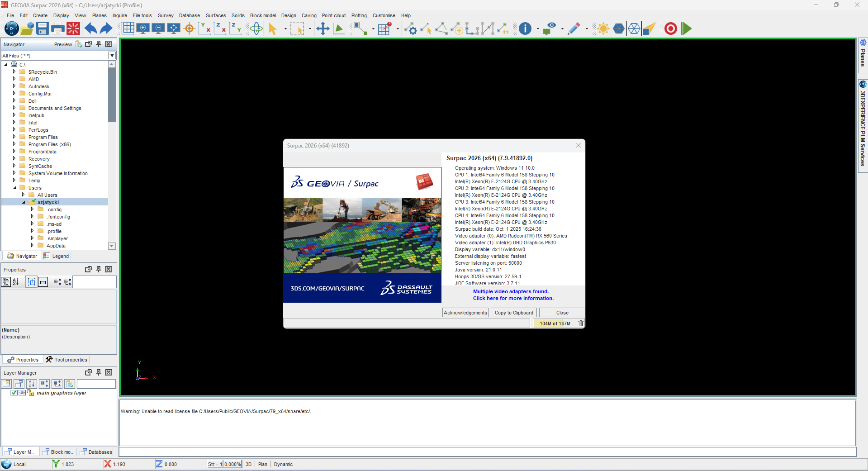This screenshot has height=471, width=868.
Task: Click the Print toolbar icon
Action: coord(58,29)
